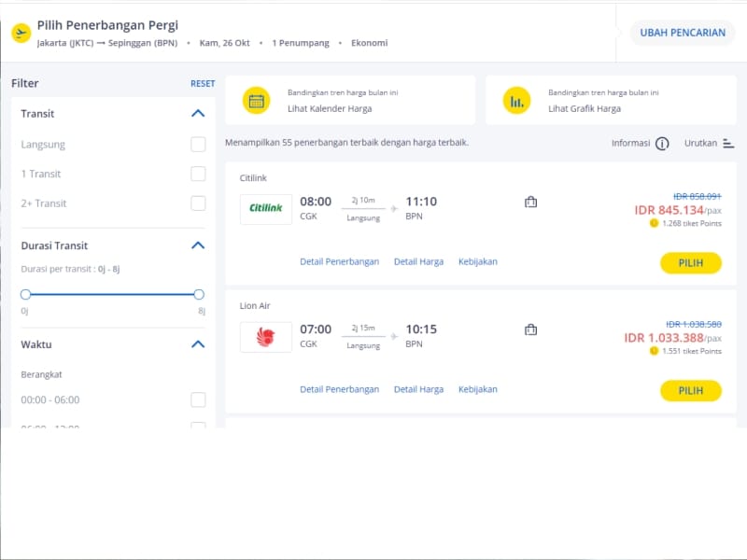Click the right handle of transit duration slider
This screenshot has height=560, width=747.
[x=199, y=294]
